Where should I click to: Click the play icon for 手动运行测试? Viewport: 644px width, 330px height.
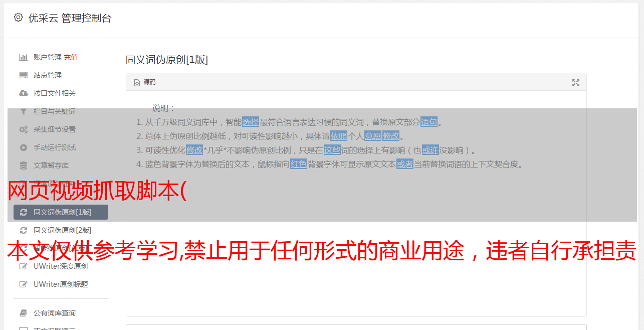(24, 147)
